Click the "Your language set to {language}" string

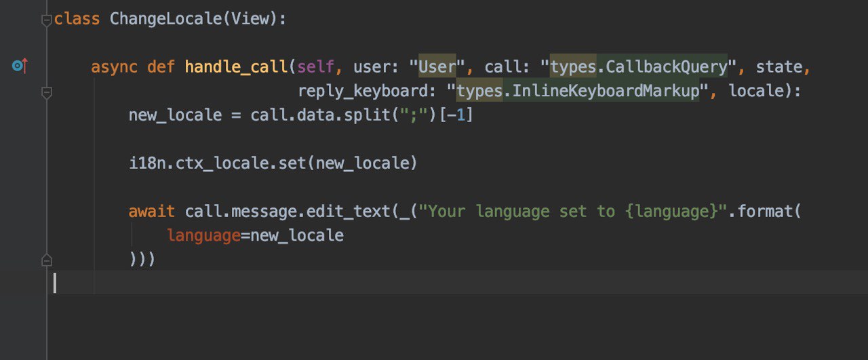tap(573, 212)
